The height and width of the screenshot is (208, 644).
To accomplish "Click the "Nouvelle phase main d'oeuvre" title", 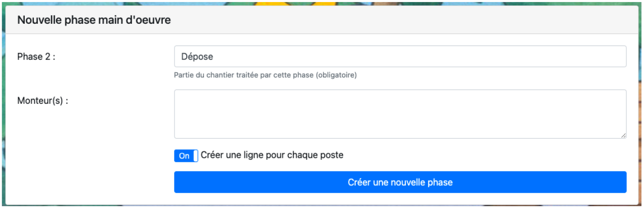I will [x=94, y=20].
